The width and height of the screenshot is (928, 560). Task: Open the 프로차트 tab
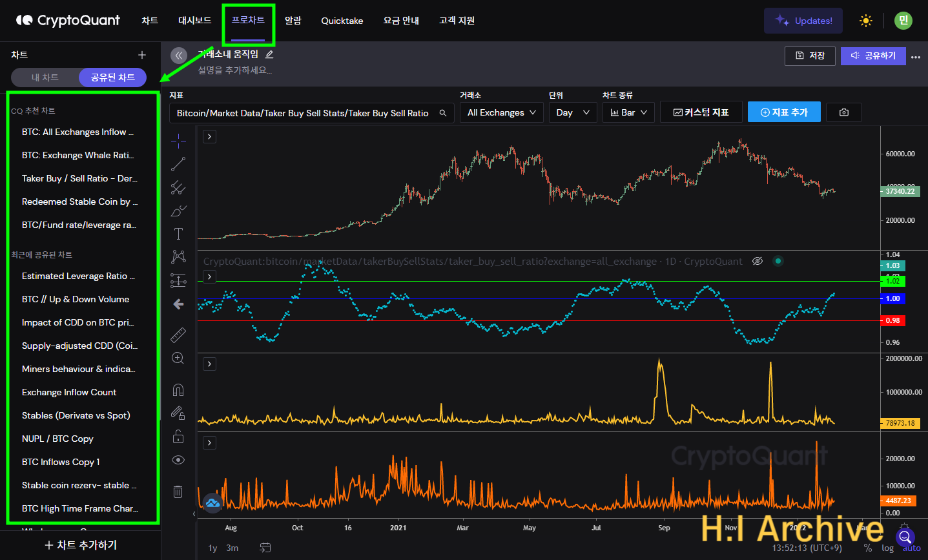point(248,20)
